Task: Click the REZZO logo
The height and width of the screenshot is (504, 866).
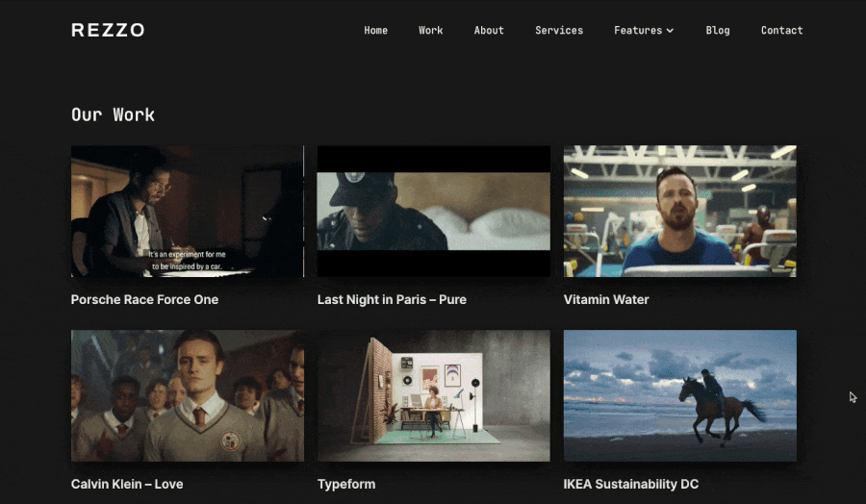Action: pyautogui.click(x=108, y=30)
